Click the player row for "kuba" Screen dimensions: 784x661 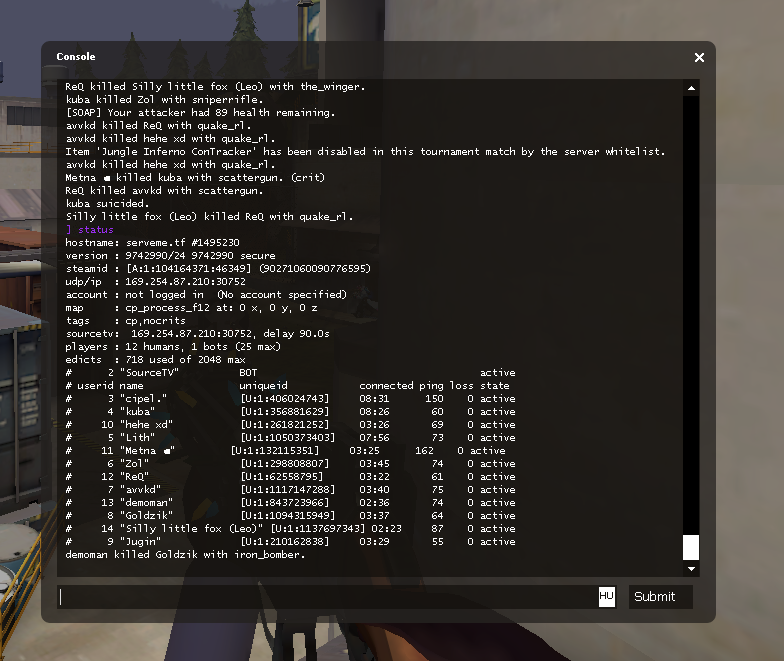click(x=290, y=412)
